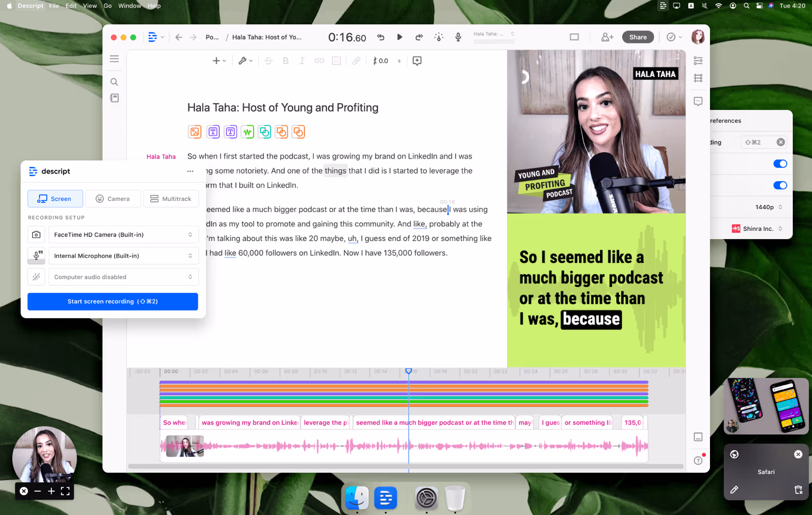
Task: Open the actions wrench dropdown
Action: point(245,61)
